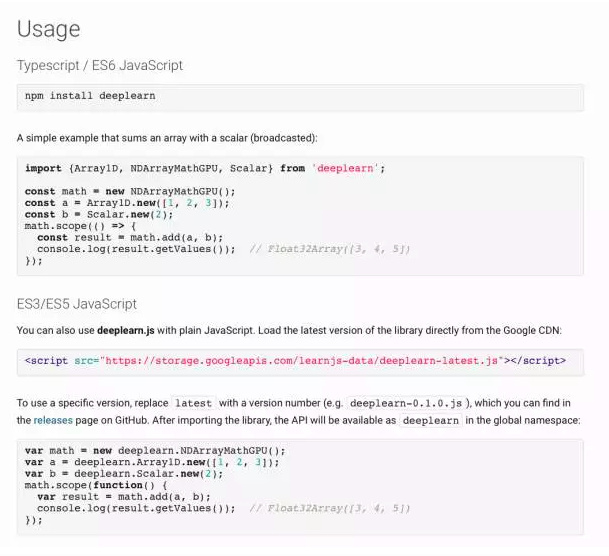Click the inline 'latest' code word
The image size is (609, 556).
tap(193, 403)
